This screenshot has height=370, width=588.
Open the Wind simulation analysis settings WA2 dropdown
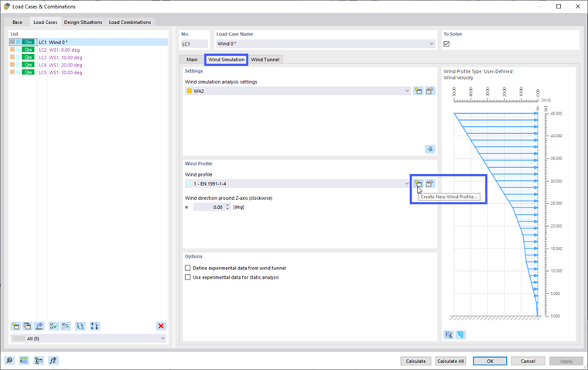(x=407, y=91)
